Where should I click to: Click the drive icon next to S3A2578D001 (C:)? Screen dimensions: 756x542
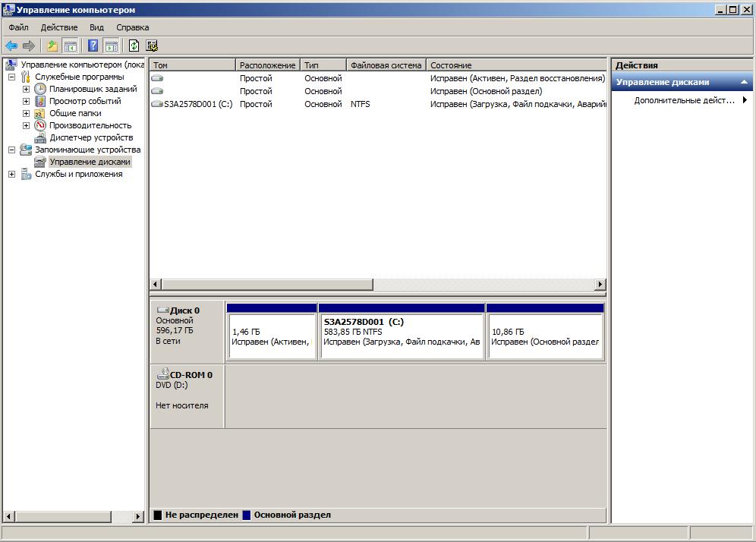157,104
